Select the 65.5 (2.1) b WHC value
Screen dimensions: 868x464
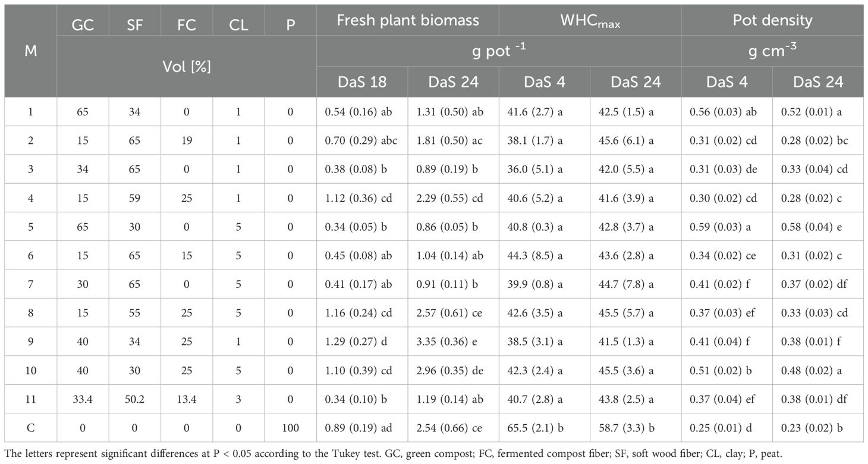pyautogui.click(x=545, y=427)
